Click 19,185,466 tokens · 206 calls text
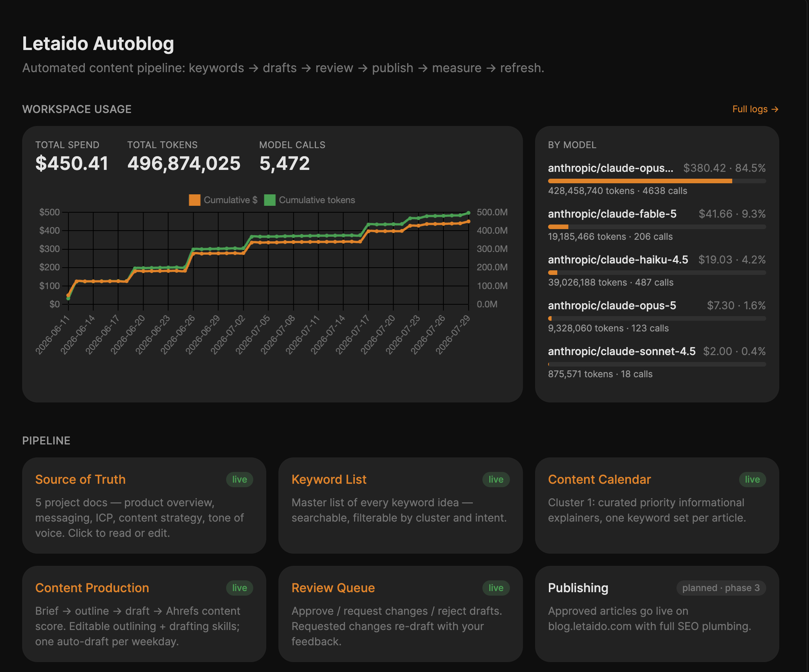Viewport: 809px width, 672px height. [x=610, y=237]
